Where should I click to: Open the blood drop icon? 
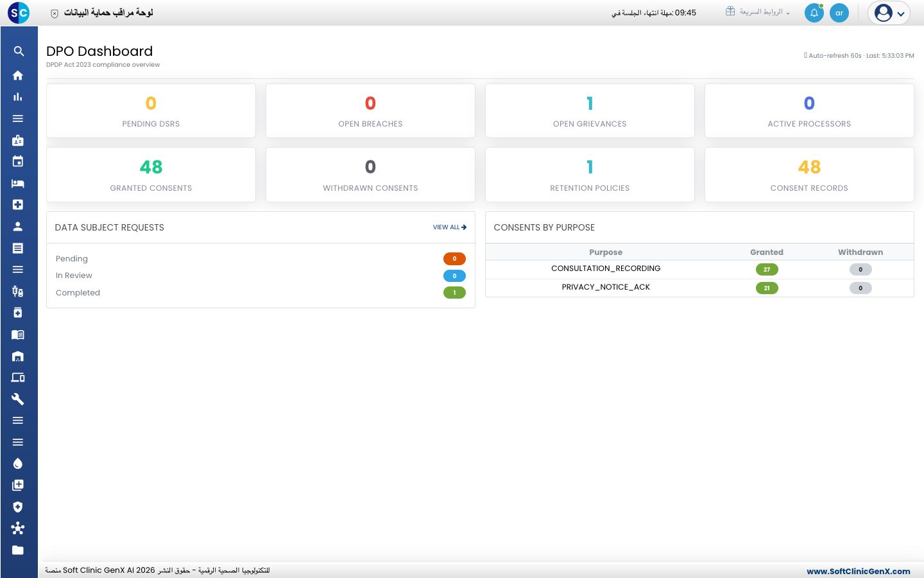[18, 464]
